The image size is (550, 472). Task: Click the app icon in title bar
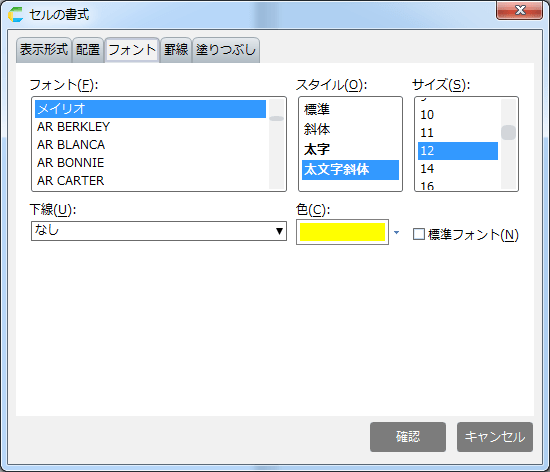click(x=15, y=14)
